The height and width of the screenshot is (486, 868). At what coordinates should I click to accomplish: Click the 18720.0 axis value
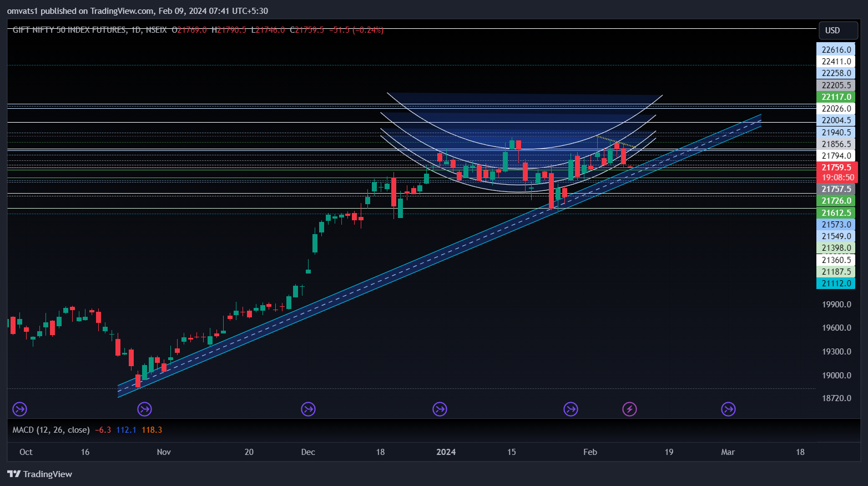coord(836,398)
